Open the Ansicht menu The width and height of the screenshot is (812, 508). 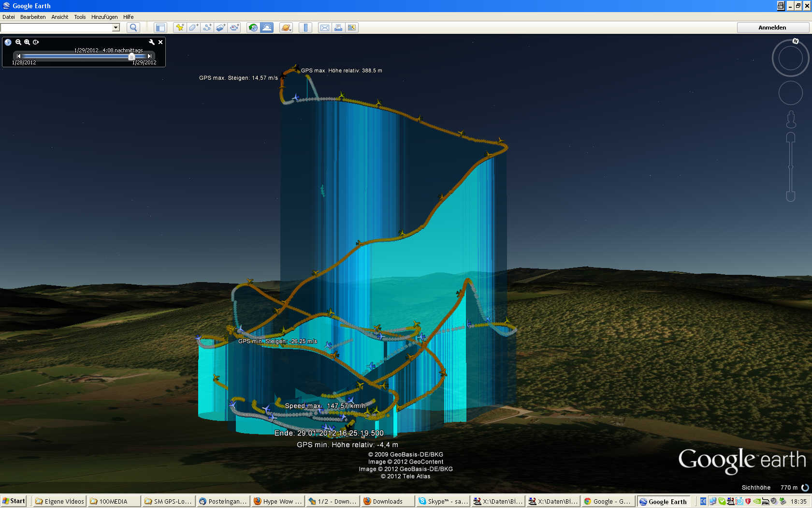(60, 17)
